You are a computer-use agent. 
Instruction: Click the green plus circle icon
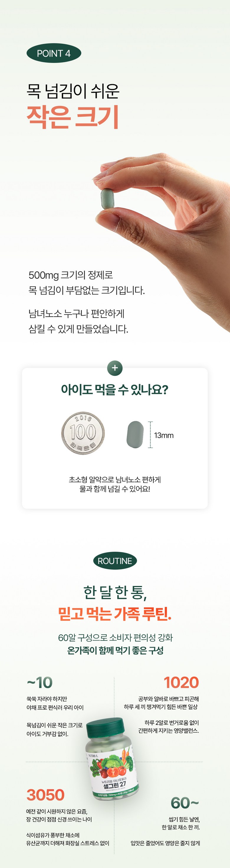coord(115,368)
